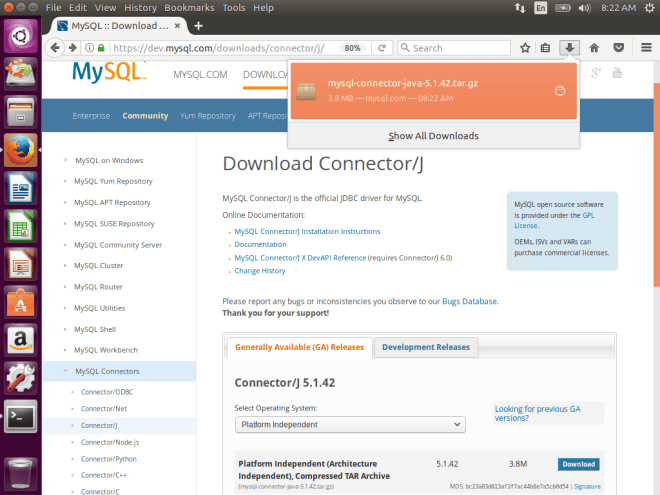Go to the Firefox home page icon
The height and width of the screenshot is (495, 660).
pyautogui.click(x=594, y=47)
